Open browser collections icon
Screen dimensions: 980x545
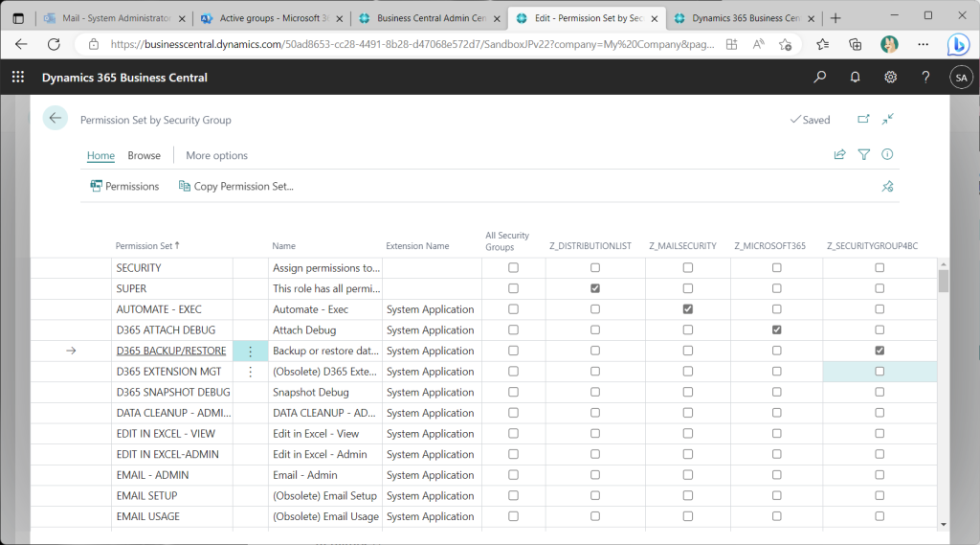855,44
